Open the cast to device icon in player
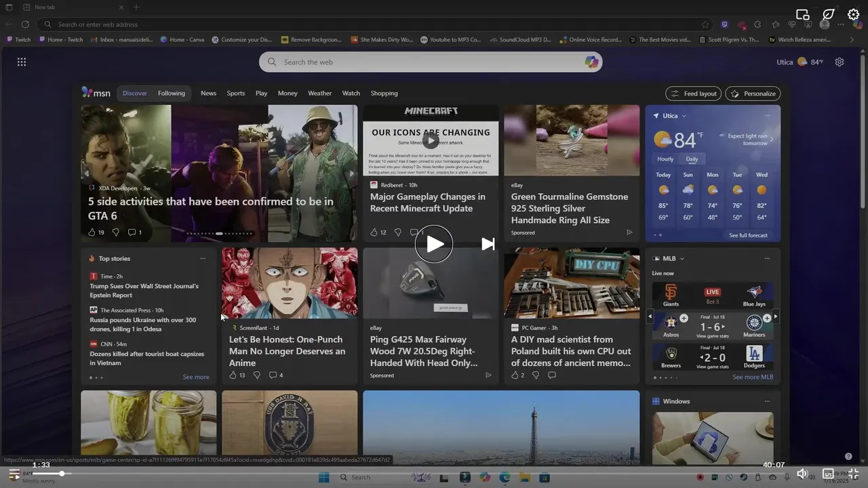868x488 pixels. [803, 14]
